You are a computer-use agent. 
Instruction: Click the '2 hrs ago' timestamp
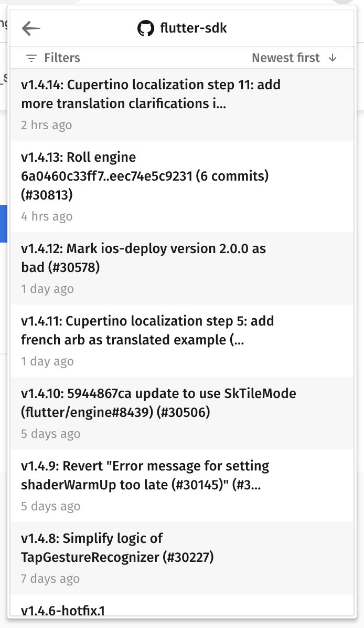click(x=46, y=125)
